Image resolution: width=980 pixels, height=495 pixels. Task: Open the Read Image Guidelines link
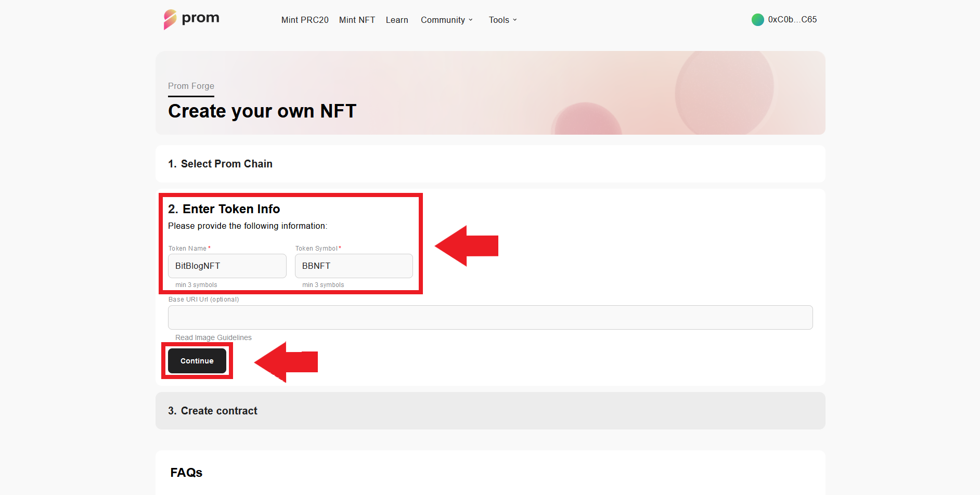point(213,337)
